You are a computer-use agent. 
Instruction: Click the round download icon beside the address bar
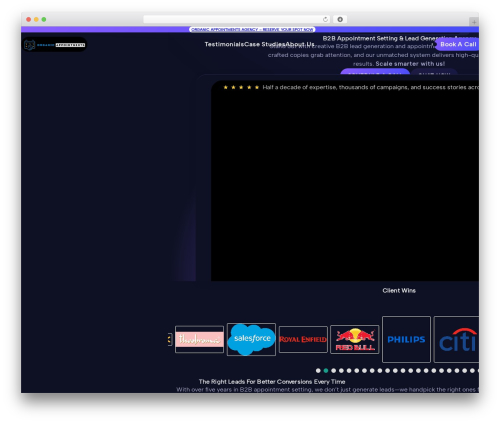[x=340, y=19]
